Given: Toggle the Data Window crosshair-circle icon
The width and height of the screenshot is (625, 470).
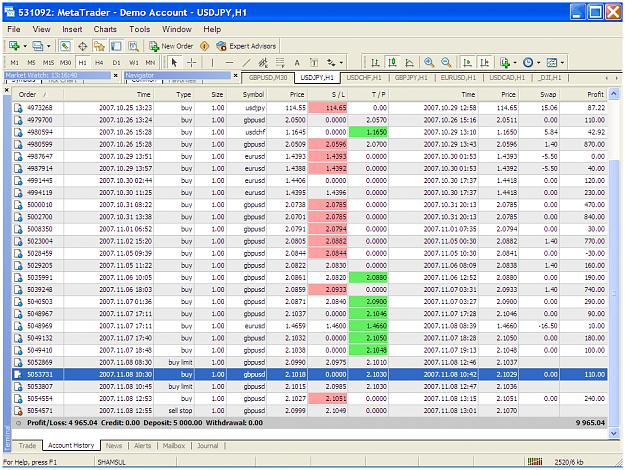Looking at the screenshot, I should [83, 46].
